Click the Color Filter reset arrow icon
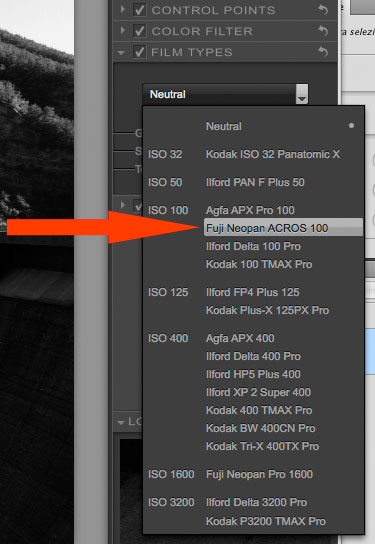 click(x=323, y=31)
